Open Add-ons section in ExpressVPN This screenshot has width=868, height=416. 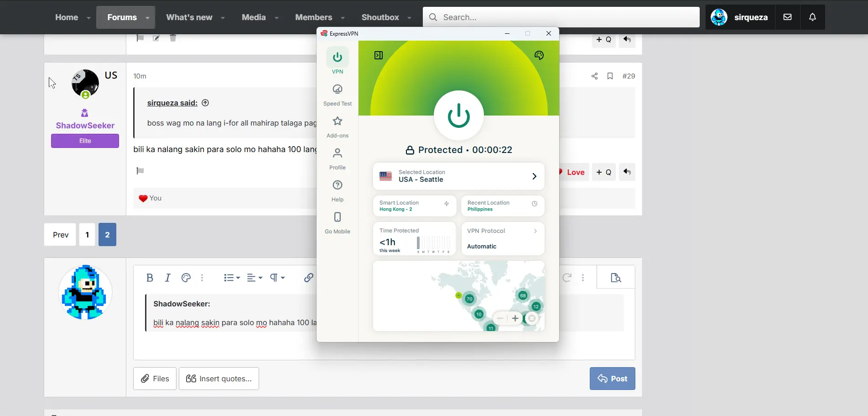(x=338, y=127)
